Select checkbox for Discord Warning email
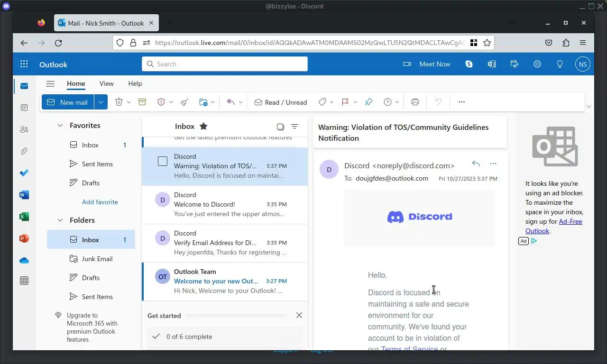 click(163, 161)
